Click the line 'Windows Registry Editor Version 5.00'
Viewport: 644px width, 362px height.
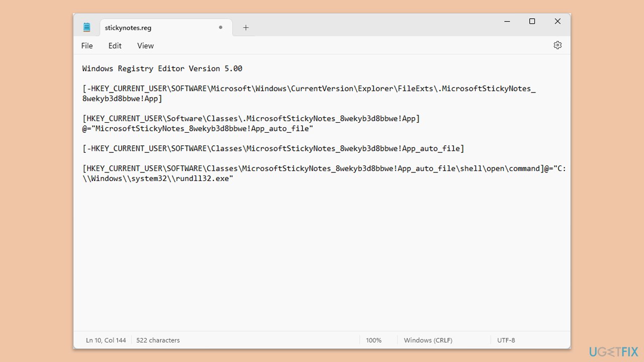163,68
